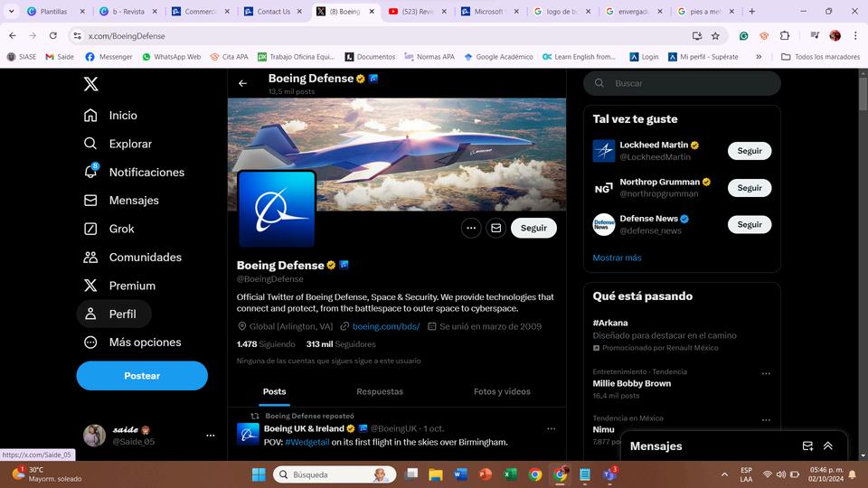The width and height of the screenshot is (868, 488).
Task: Show hidden tray icons chevron
Action: (724, 474)
